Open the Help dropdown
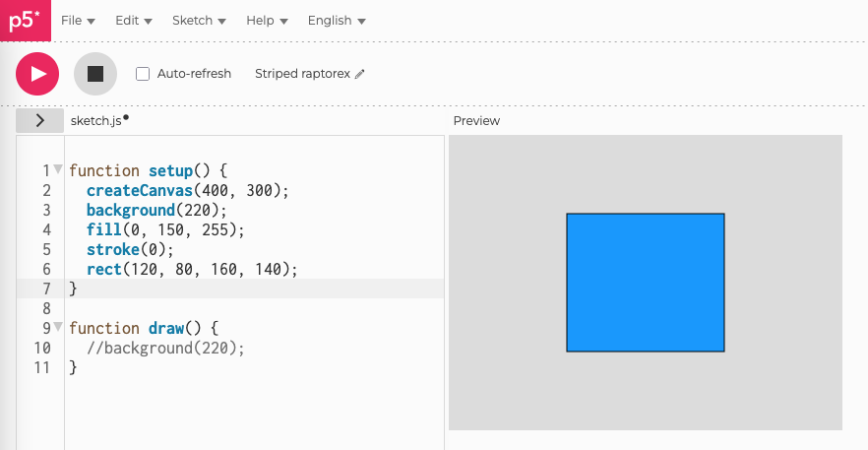 tap(267, 21)
